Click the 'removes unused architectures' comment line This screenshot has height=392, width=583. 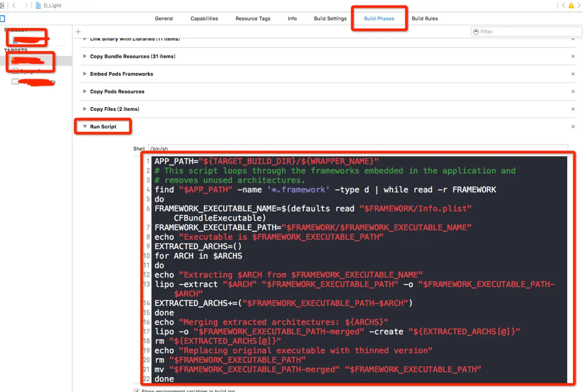[x=230, y=180]
